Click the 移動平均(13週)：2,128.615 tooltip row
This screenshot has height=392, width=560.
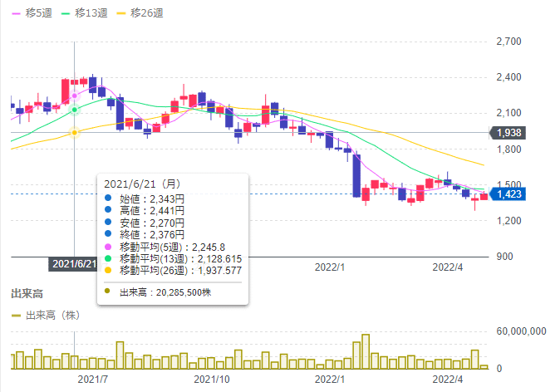click(x=173, y=259)
